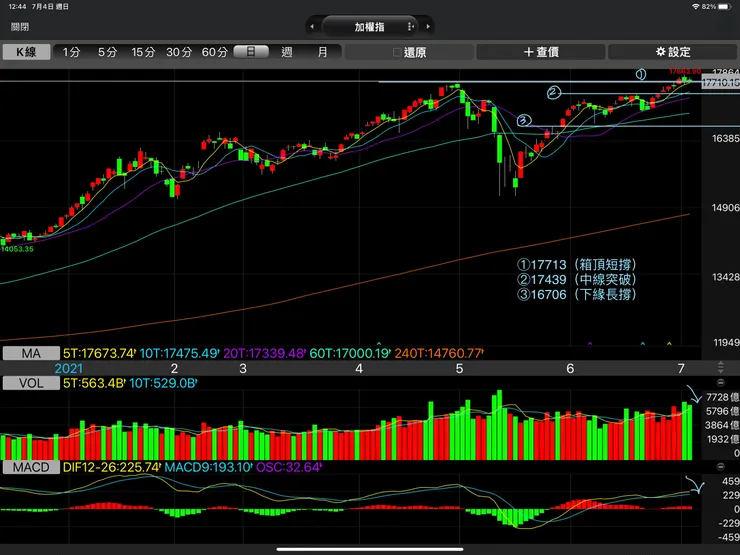Image resolution: width=740 pixels, height=555 pixels.
Task: Open 設定 settings with gear icon
Action: coord(673,52)
